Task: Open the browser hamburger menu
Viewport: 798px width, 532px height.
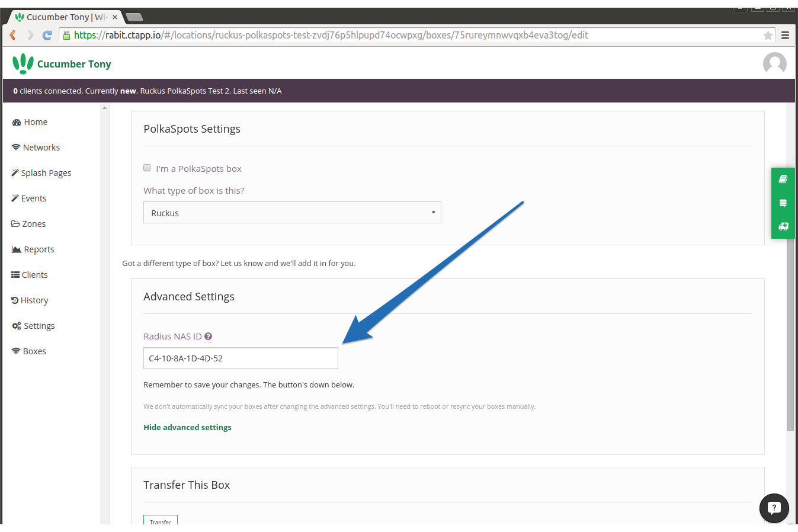Action: coord(785,35)
